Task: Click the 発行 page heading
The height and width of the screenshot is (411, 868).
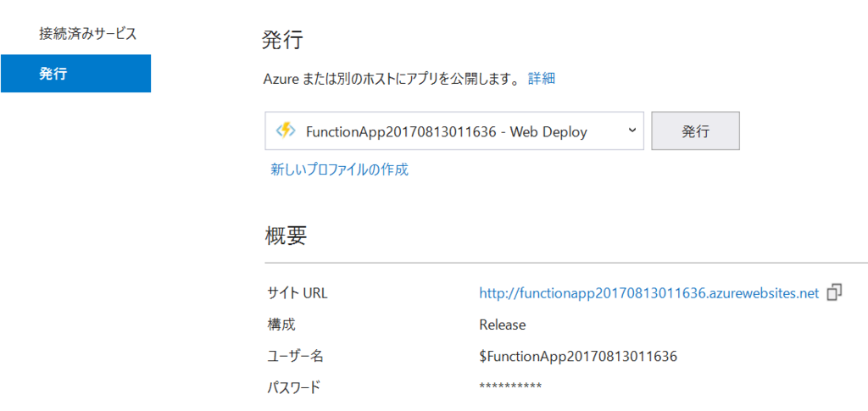Action: pos(281,41)
